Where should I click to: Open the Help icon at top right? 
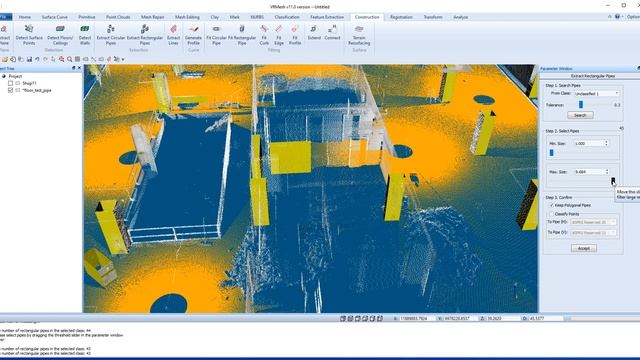(x=617, y=17)
